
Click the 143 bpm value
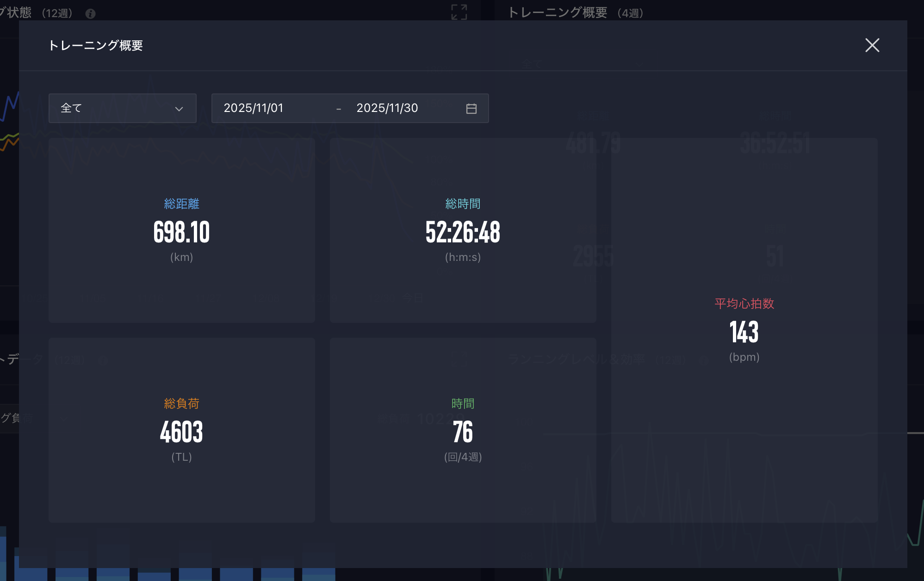(x=744, y=332)
